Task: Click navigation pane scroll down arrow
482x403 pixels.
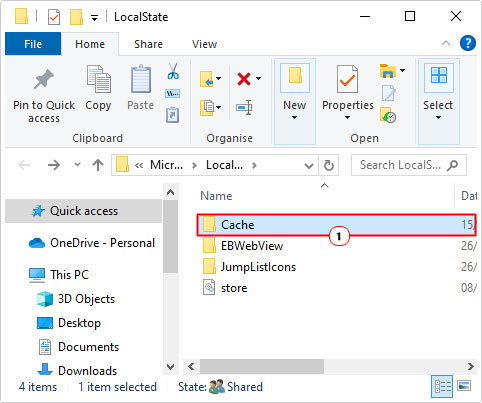Action: (x=170, y=367)
